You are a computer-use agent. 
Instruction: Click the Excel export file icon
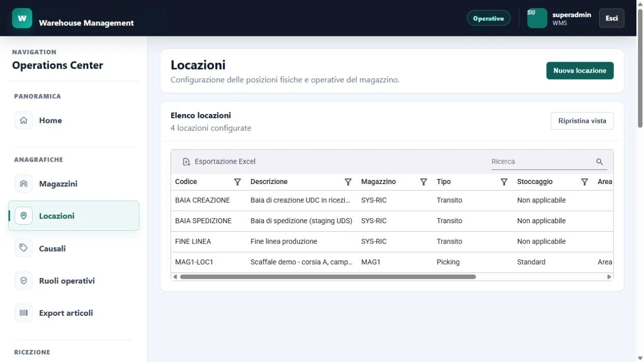(x=186, y=162)
